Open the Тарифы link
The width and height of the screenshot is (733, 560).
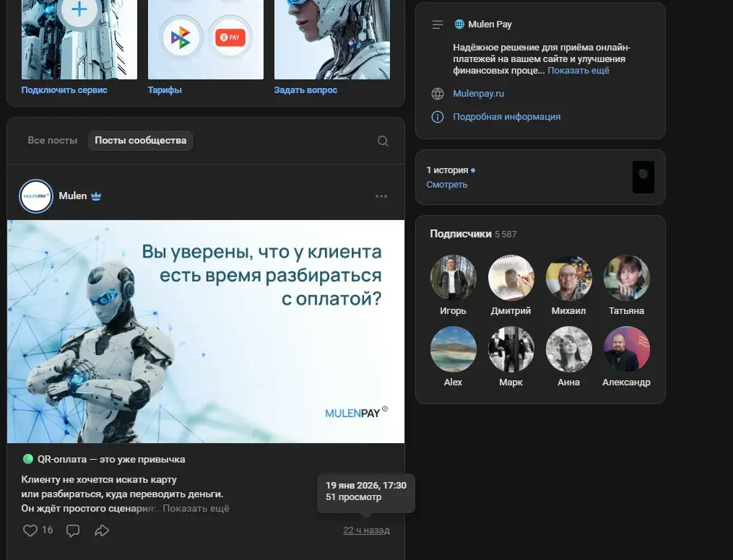click(165, 89)
